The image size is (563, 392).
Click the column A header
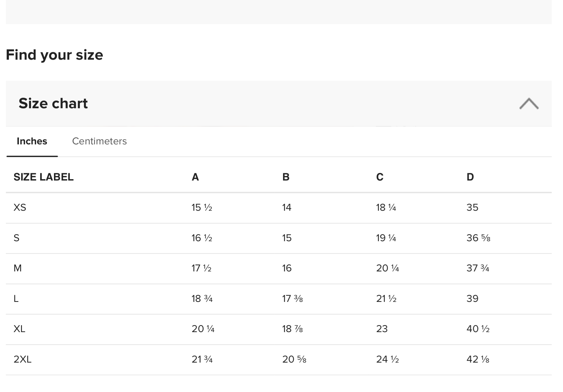[195, 177]
